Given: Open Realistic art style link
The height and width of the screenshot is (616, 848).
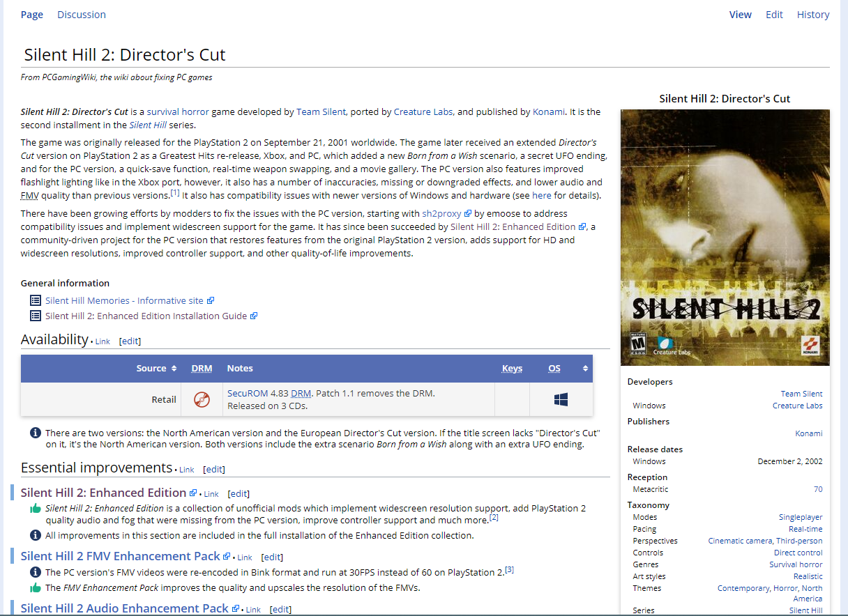Looking at the screenshot, I should click(x=808, y=576).
